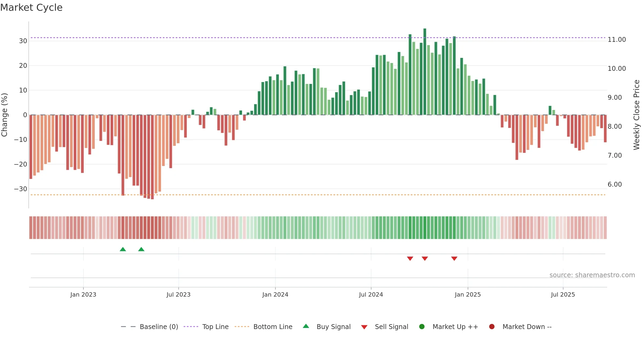The width and height of the screenshot is (644, 362).
Task: Click the gray dashed Baseline legend sample
Action: pyautogui.click(x=128, y=327)
